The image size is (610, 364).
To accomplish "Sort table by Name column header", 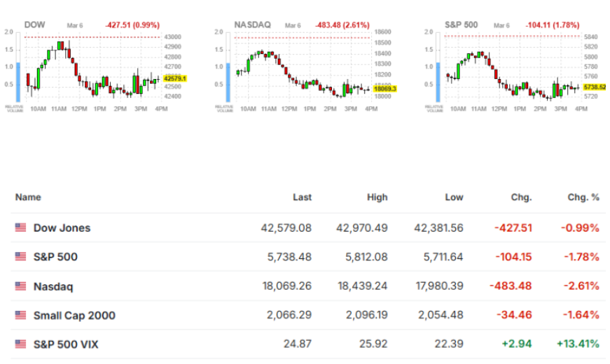I will tap(28, 197).
